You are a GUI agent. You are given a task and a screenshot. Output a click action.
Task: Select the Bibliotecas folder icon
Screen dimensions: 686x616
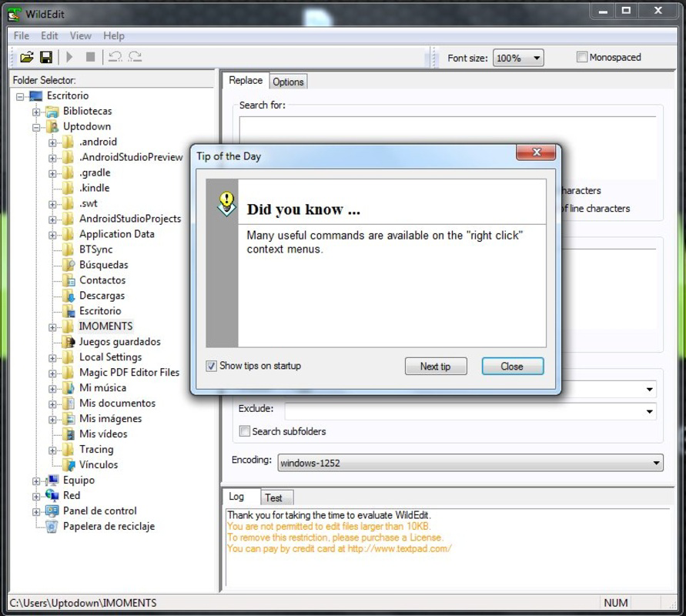52,112
